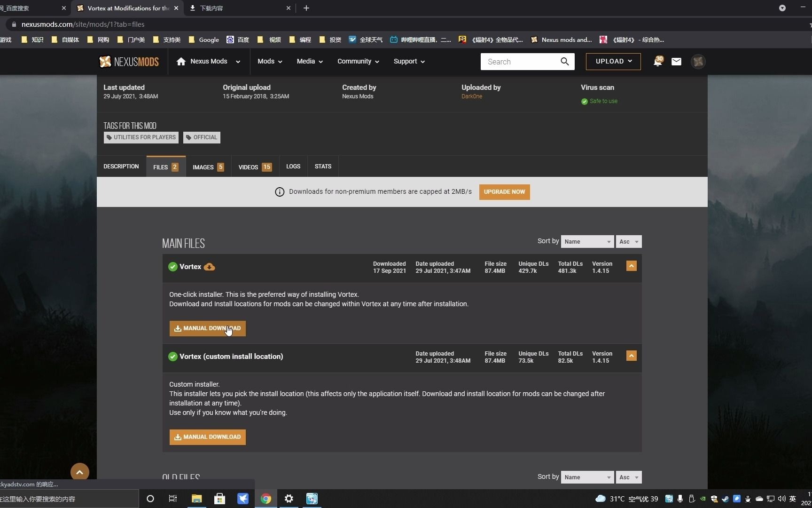This screenshot has height=508, width=812.
Task: Expand the Nexus Mods navigation dropdown
Action: click(238, 62)
